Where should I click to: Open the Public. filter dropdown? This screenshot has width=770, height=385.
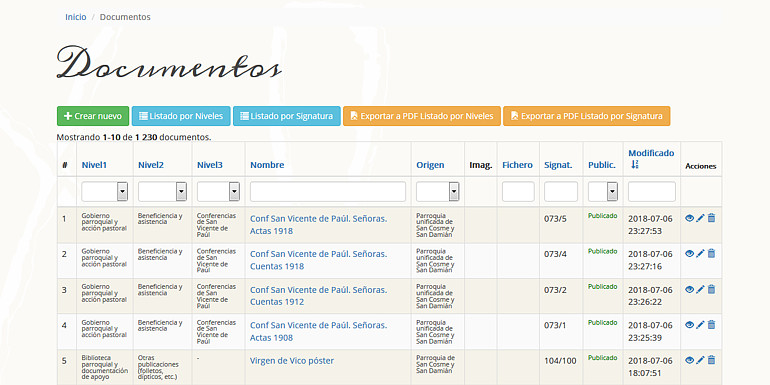coord(603,192)
